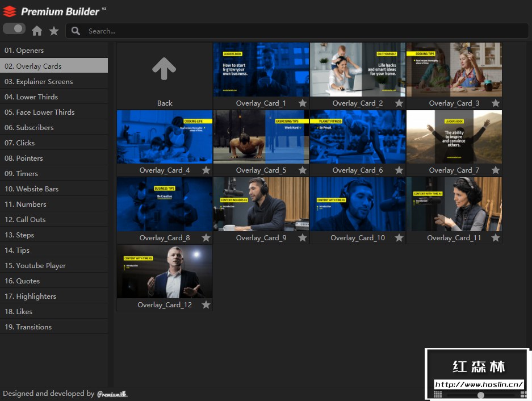This screenshot has height=401, width=532.
Task: Select the Overlay_Card_3 cooking tips thumbnail
Action: click(x=454, y=70)
